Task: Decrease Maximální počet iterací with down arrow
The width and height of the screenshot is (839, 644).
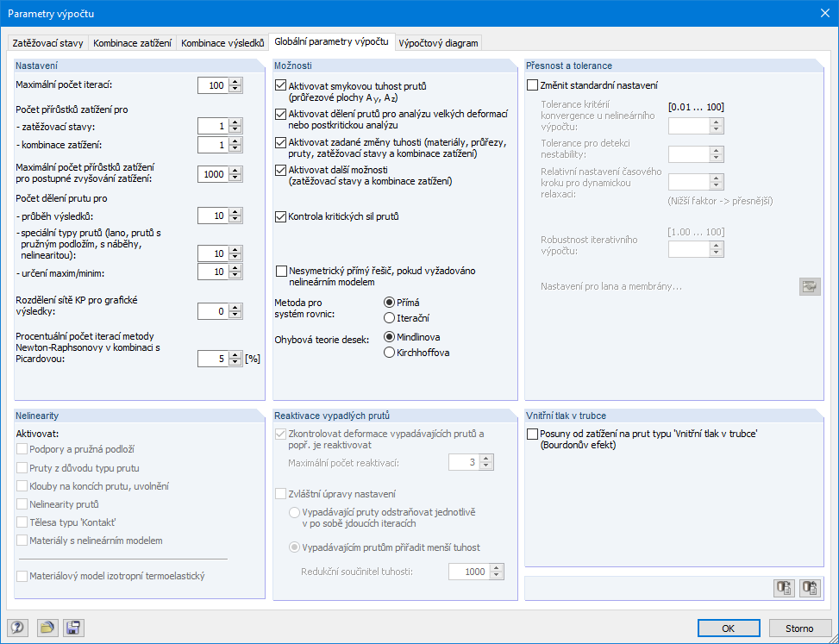Action: coord(235,90)
